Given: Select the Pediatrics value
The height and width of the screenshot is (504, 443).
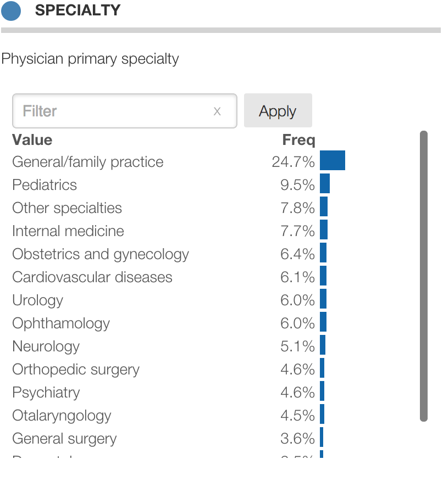Looking at the screenshot, I should pos(45,185).
